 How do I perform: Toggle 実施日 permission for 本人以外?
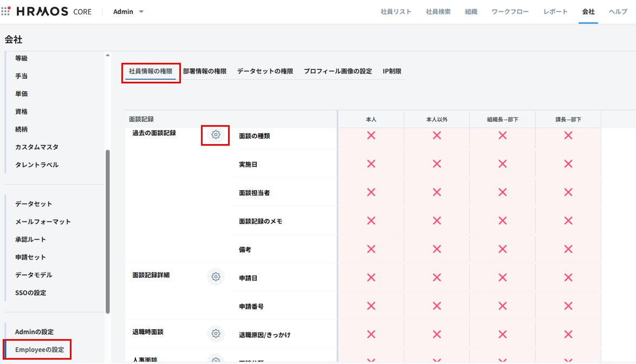[437, 164]
